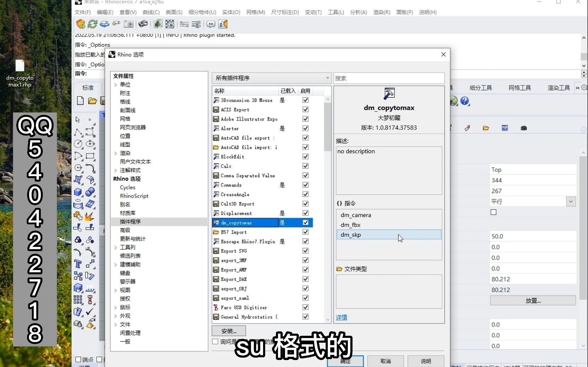
Task: Expand the 视图 tree node
Action: 116,290
